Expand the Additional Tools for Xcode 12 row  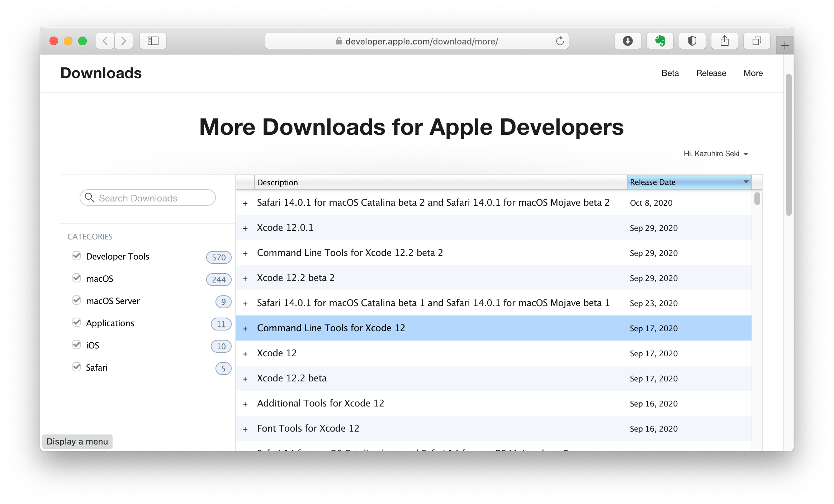tap(245, 404)
